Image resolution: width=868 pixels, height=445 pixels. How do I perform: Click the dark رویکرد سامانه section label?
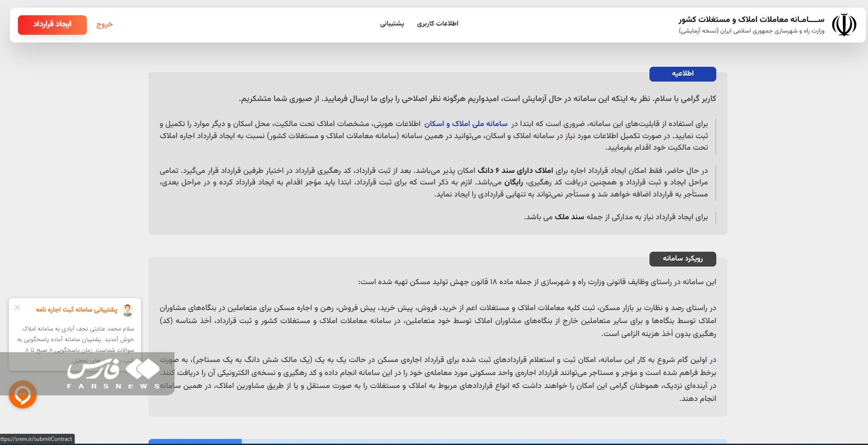682,259
